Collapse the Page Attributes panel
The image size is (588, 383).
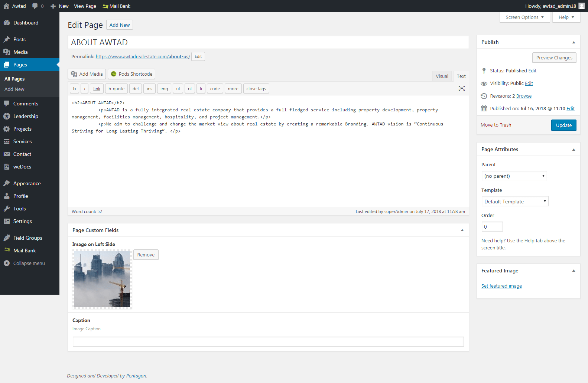tap(574, 150)
